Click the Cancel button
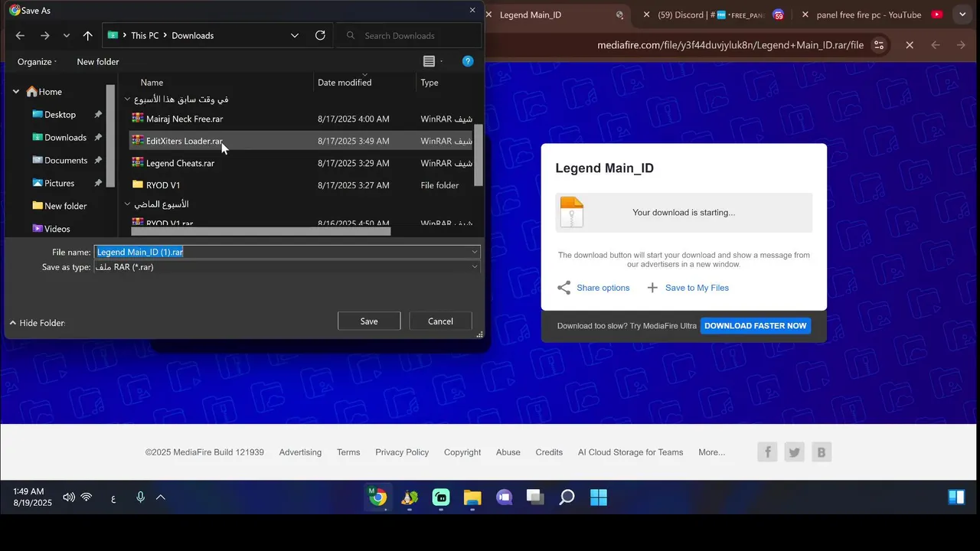980x551 pixels. point(440,321)
